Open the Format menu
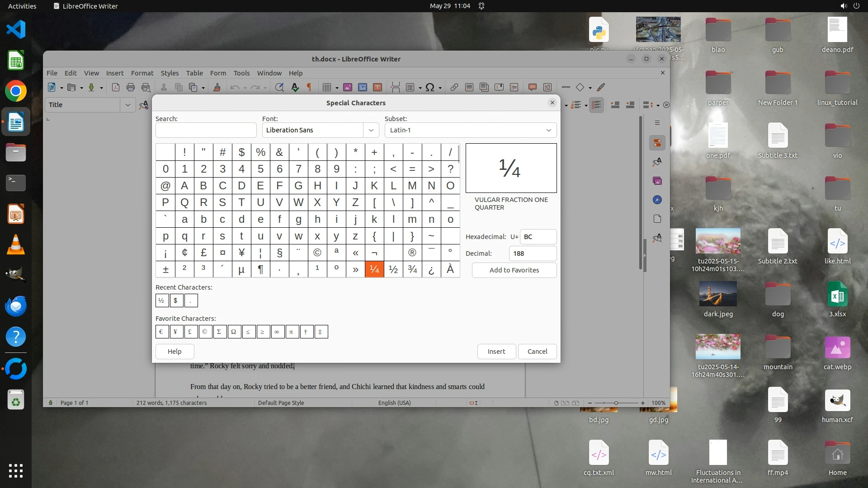This screenshot has height=488, width=868. tap(142, 73)
